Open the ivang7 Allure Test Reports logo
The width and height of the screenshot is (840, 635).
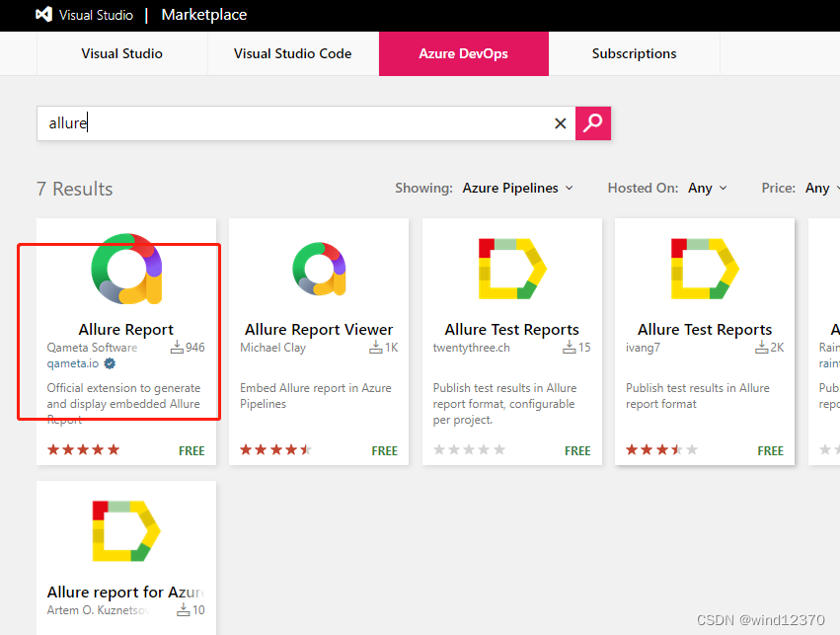coord(705,269)
